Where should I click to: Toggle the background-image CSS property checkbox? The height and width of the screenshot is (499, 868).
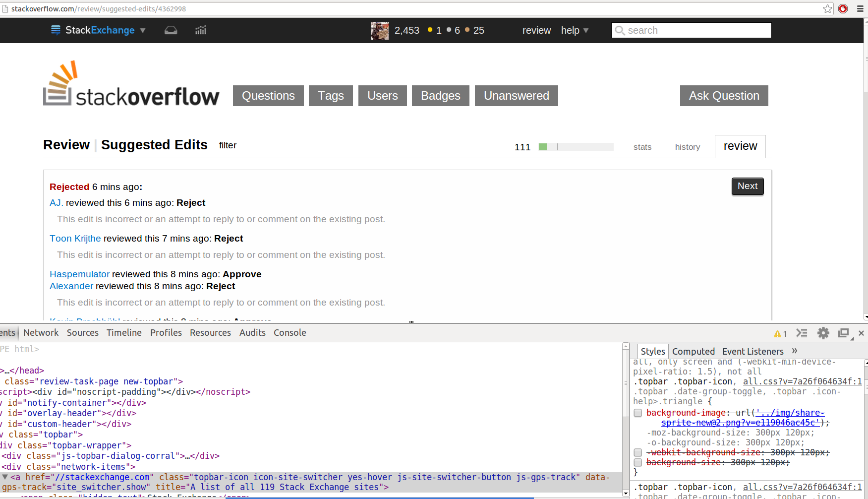click(638, 413)
